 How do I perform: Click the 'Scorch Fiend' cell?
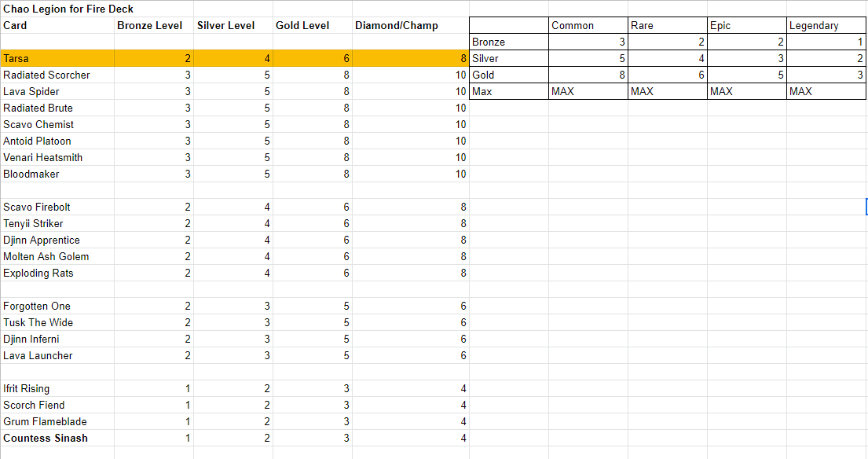57,405
